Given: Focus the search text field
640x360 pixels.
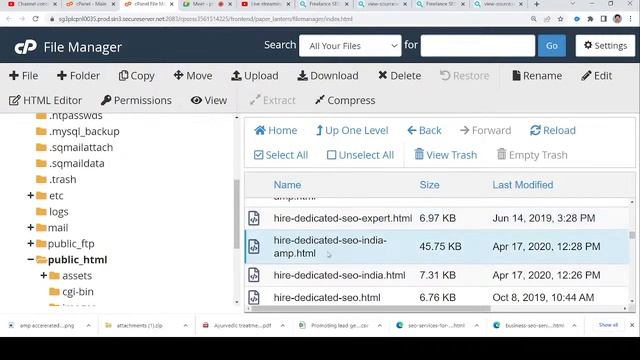Looking at the screenshot, I should tap(478, 46).
